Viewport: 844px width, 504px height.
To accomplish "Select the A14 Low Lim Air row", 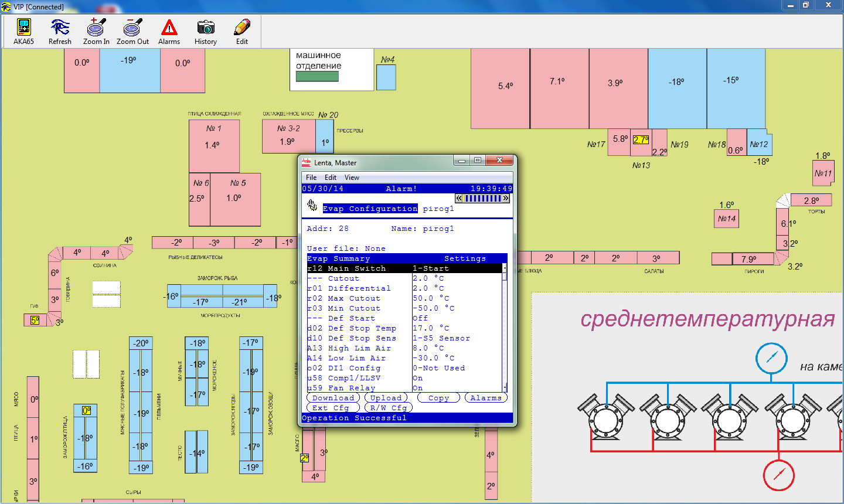I will [x=404, y=358].
